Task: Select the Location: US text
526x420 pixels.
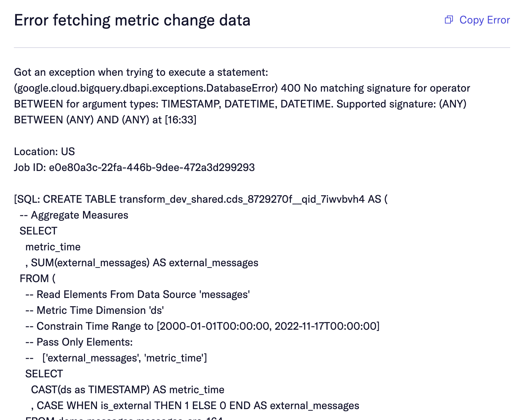Action: pyautogui.click(x=44, y=151)
